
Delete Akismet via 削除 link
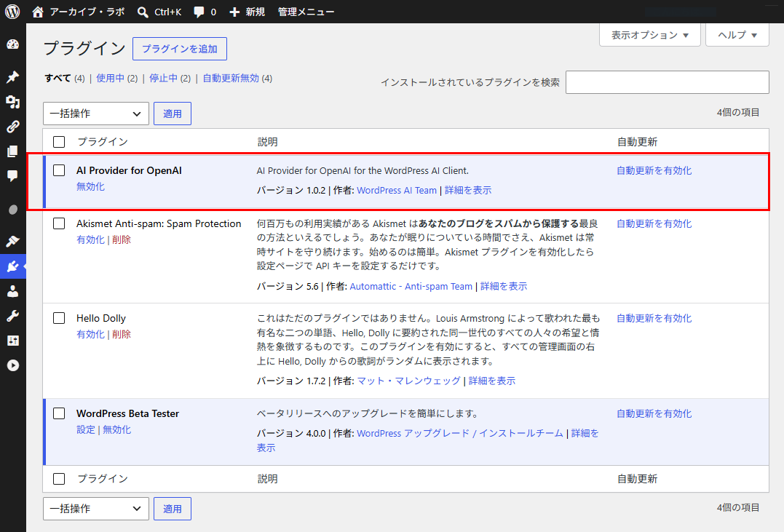(122, 239)
